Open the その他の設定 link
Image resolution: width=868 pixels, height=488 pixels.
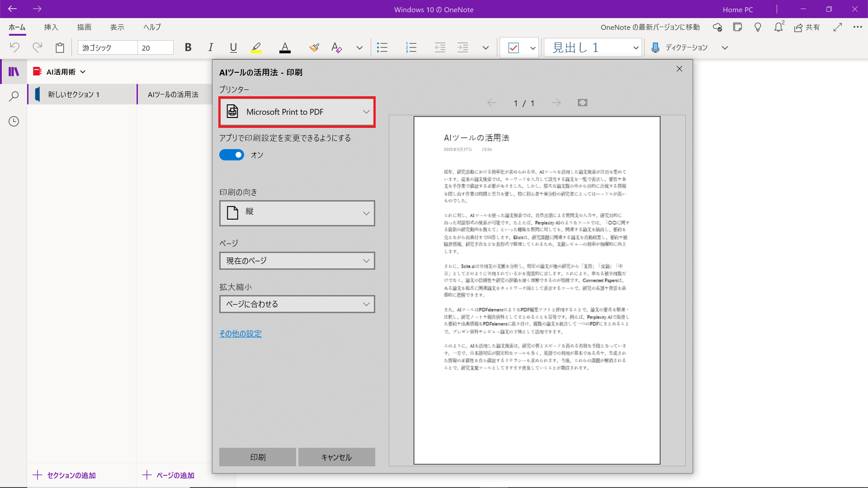click(x=240, y=333)
